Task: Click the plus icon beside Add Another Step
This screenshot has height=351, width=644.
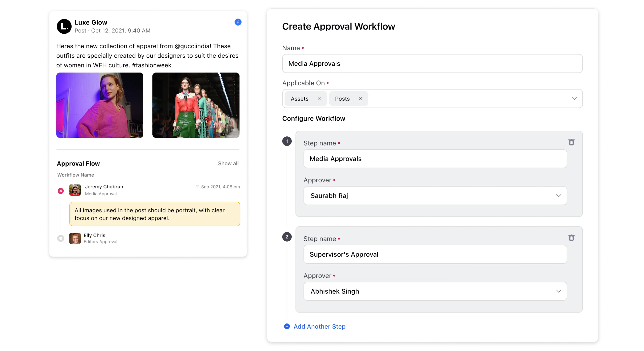Action: click(287, 326)
